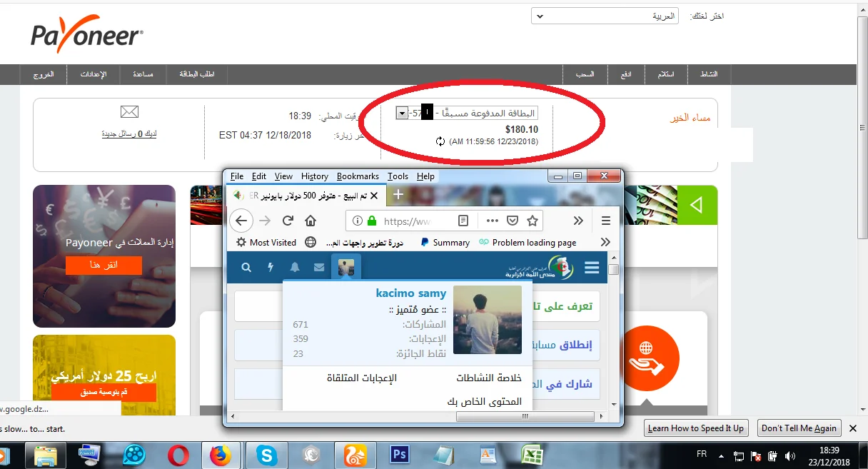Toggle reader view in address bar
The width and height of the screenshot is (868, 469).
click(463, 221)
